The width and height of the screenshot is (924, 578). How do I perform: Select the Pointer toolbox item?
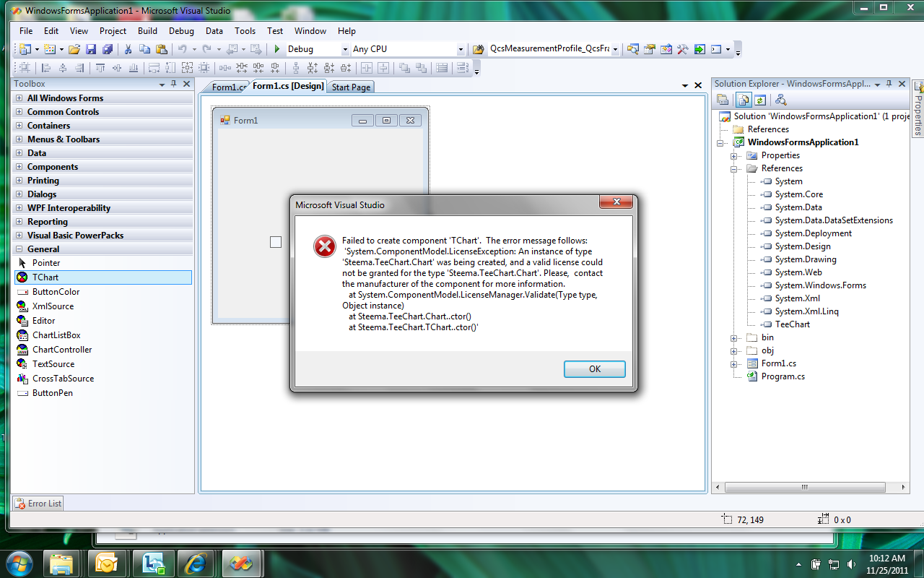(x=103, y=263)
